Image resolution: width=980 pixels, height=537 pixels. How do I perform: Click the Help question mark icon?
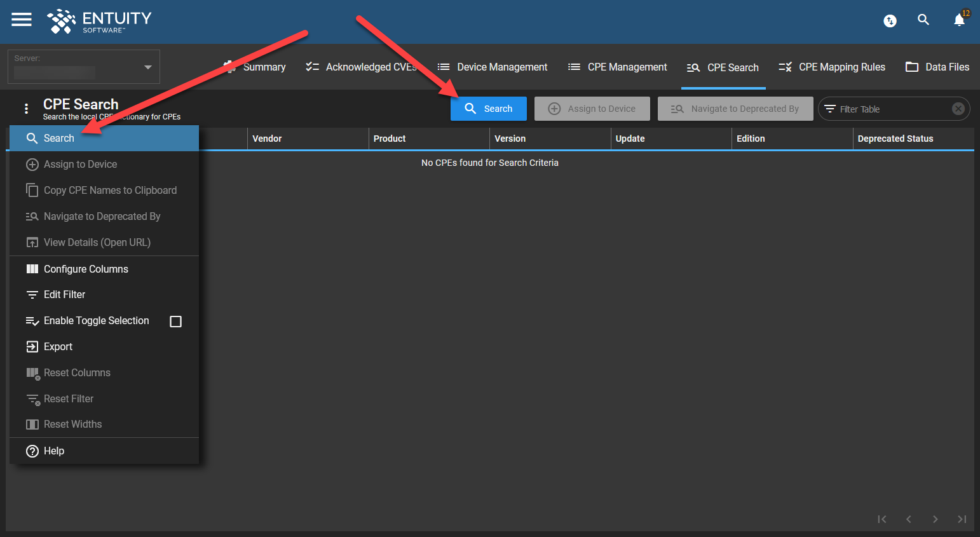(x=32, y=451)
